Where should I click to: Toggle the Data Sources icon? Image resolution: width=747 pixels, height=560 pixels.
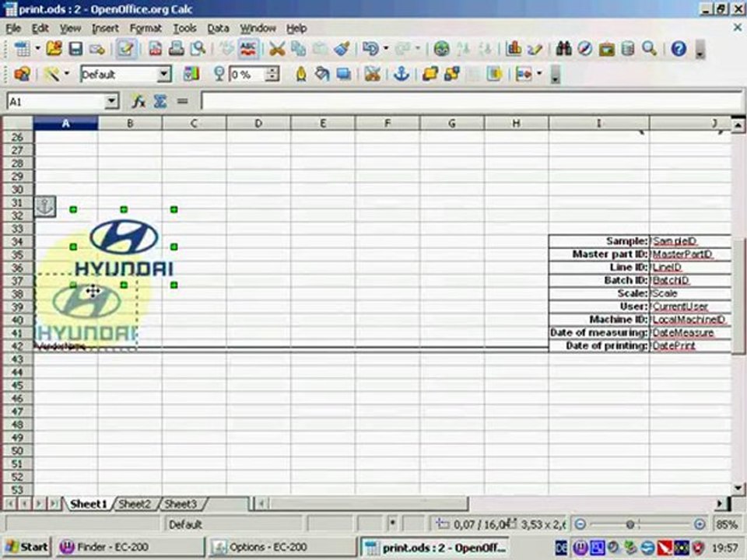[x=628, y=48]
